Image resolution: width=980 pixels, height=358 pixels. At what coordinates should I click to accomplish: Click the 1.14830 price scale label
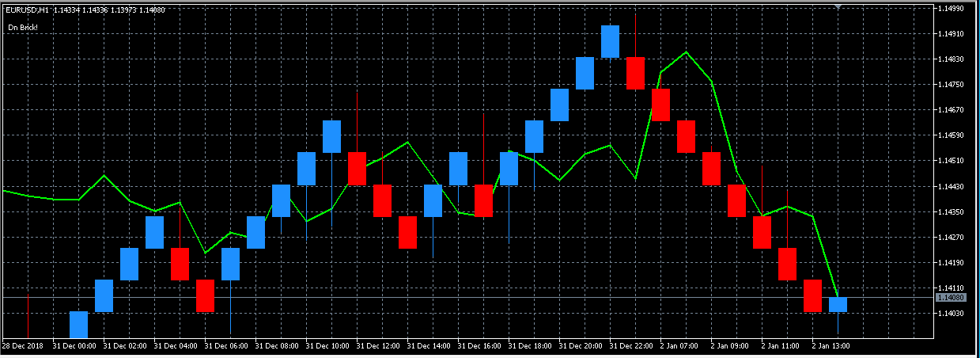pos(950,59)
